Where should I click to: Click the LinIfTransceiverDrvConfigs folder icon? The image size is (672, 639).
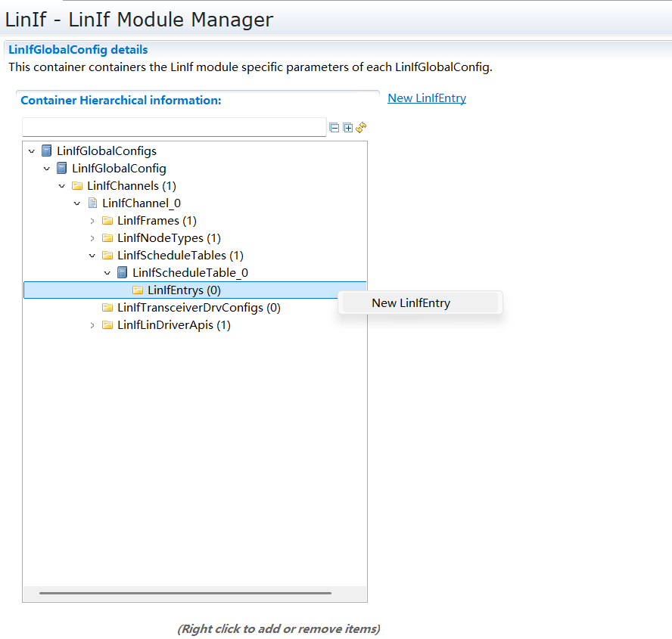click(107, 308)
